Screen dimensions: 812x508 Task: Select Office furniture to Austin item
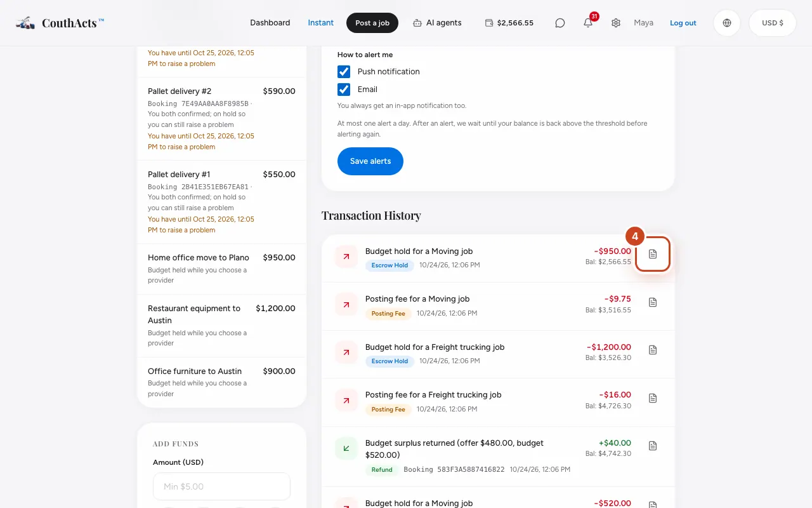pyautogui.click(x=221, y=382)
